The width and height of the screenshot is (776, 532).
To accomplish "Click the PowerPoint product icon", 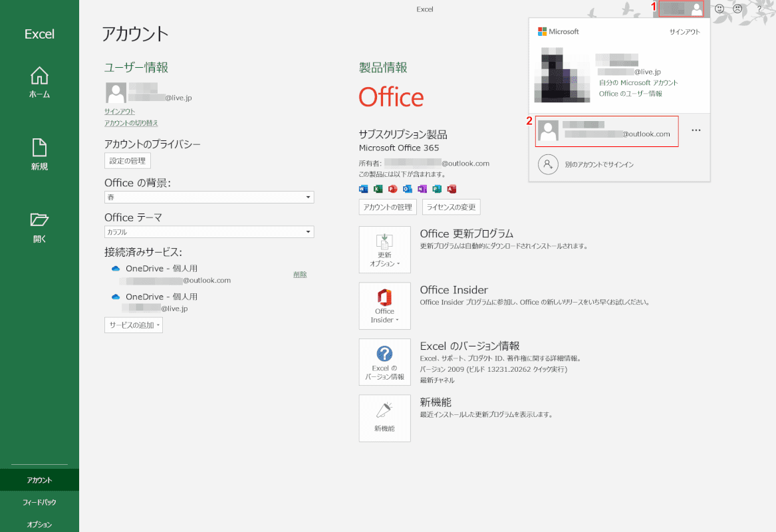I will 392,189.
